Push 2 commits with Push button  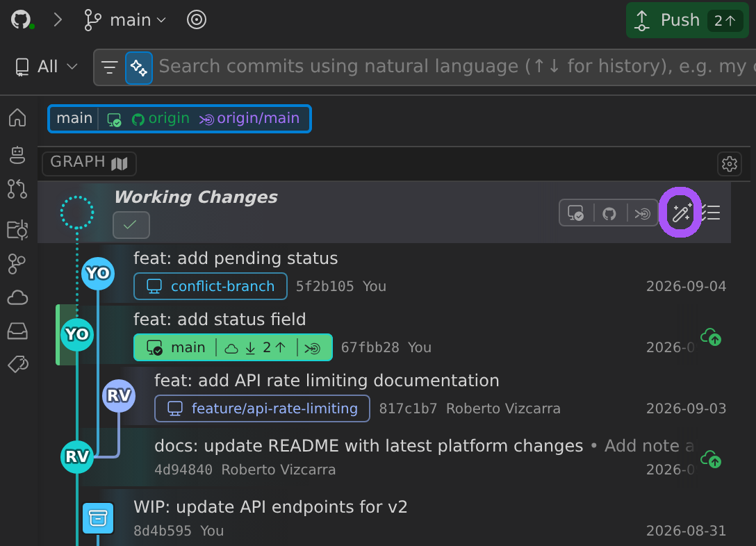[687, 20]
